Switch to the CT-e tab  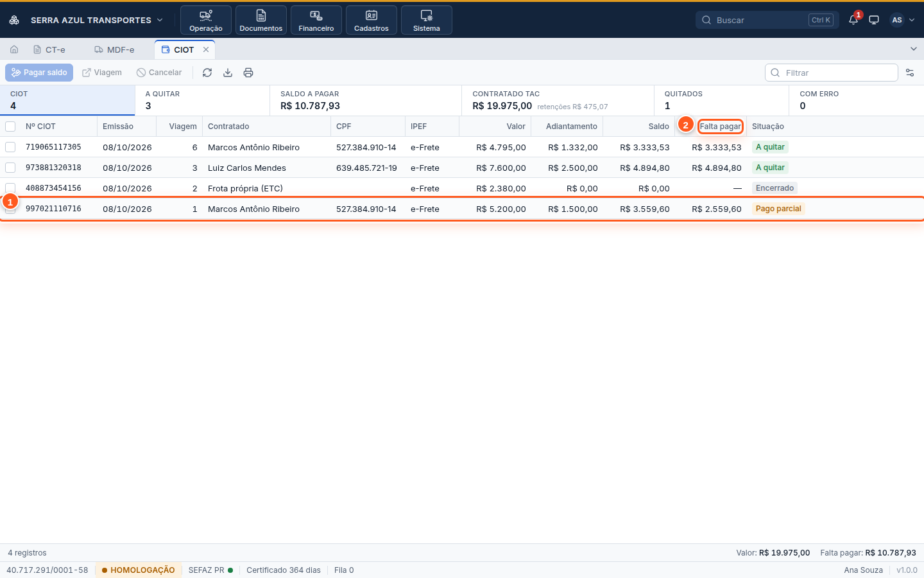49,49
